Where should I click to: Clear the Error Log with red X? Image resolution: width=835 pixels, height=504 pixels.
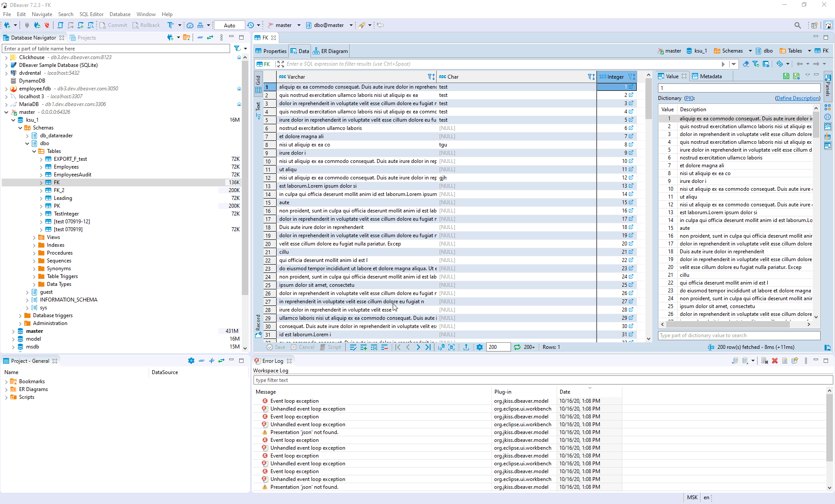775,361
